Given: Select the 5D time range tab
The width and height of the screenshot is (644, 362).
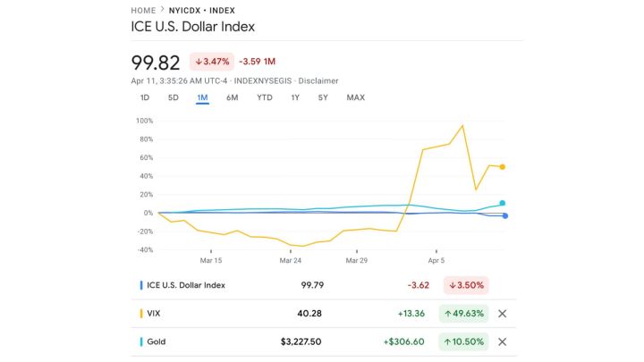Looking at the screenshot, I should tap(174, 97).
